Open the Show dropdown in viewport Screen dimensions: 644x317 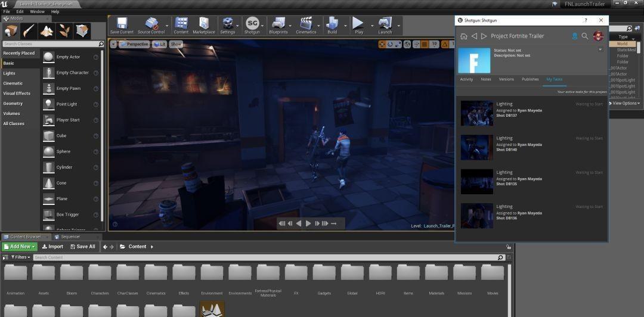(176, 44)
